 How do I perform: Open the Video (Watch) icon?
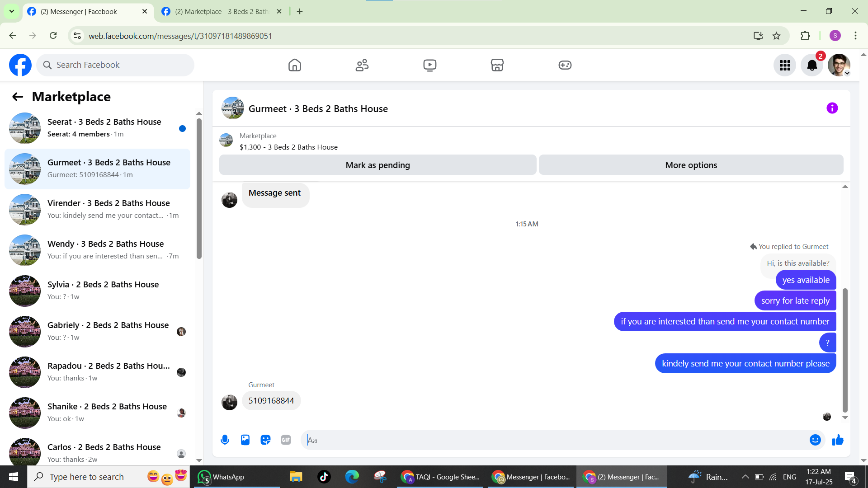pos(430,65)
